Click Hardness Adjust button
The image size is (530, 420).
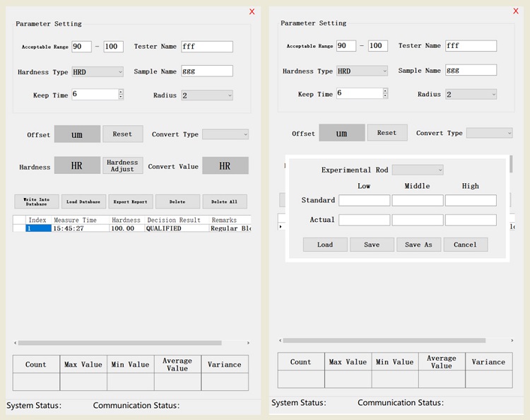tap(123, 165)
